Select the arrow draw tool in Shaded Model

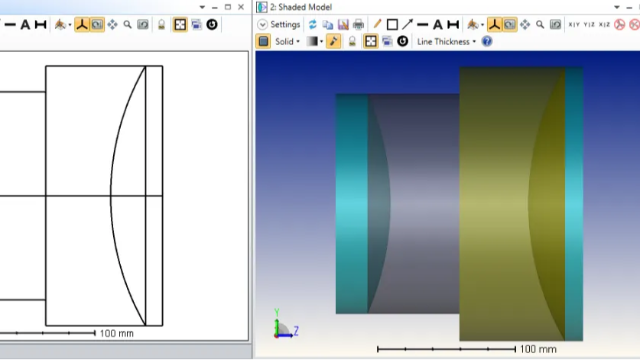coord(407,24)
